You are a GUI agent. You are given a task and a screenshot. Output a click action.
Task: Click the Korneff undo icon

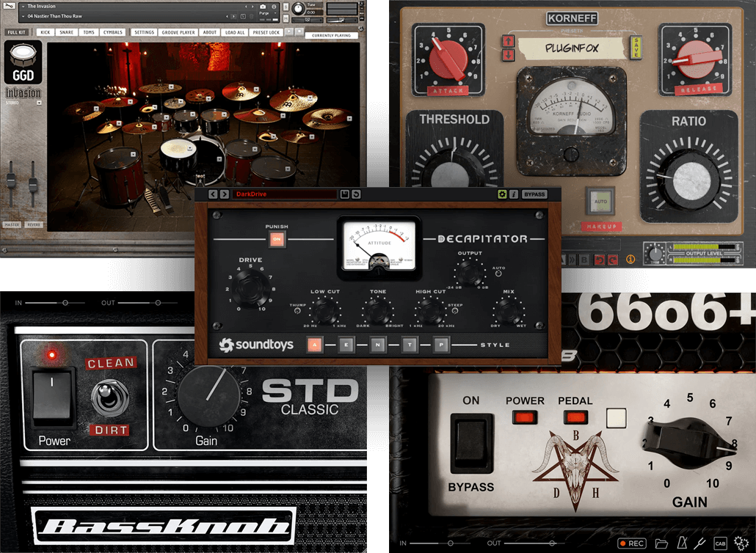tap(600, 260)
